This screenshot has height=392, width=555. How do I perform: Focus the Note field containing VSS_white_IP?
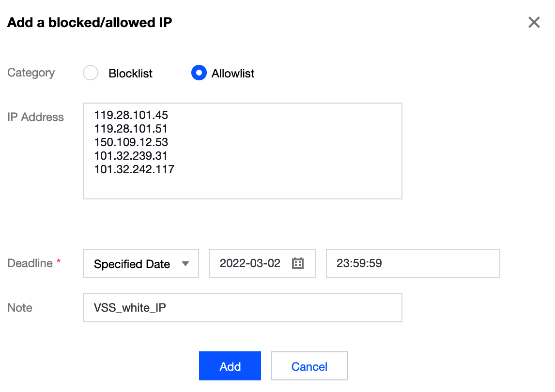point(242,308)
